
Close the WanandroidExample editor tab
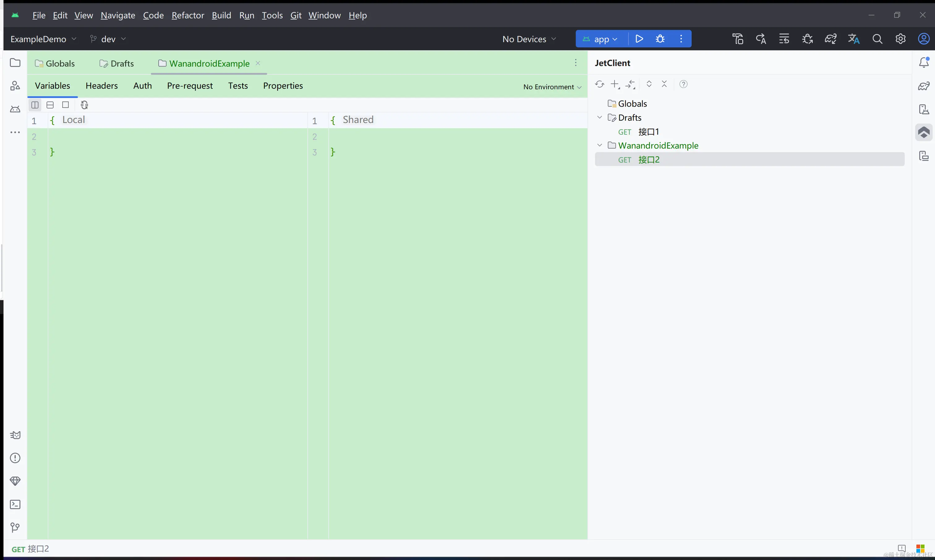(x=258, y=63)
